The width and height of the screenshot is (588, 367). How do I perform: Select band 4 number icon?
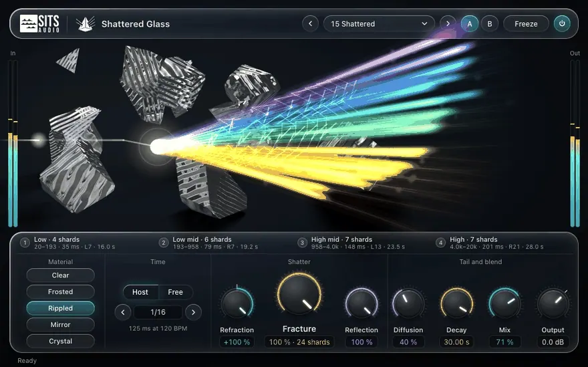pyautogui.click(x=440, y=243)
